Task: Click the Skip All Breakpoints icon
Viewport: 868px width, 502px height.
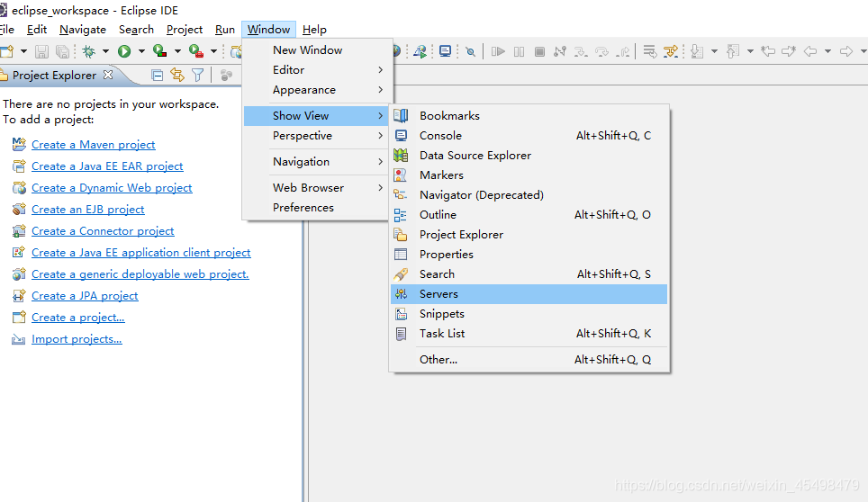Action: [471, 51]
